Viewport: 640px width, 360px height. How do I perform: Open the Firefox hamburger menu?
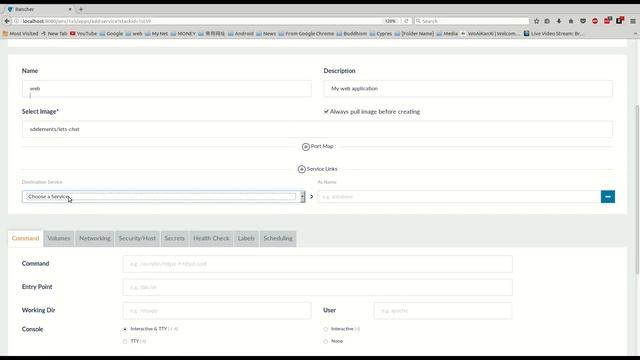[x=632, y=21]
